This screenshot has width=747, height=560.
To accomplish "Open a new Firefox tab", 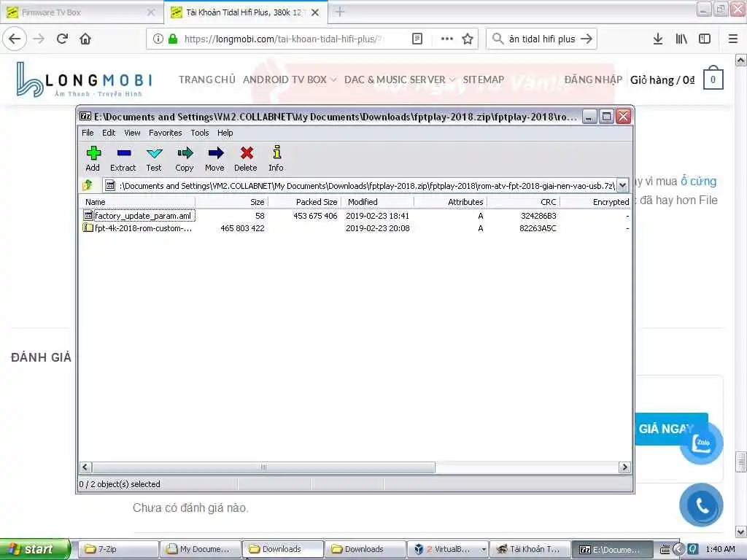I will tap(340, 12).
